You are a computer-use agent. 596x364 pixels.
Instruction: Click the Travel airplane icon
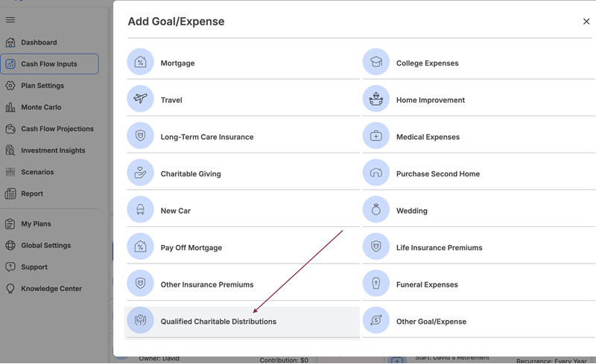(140, 98)
